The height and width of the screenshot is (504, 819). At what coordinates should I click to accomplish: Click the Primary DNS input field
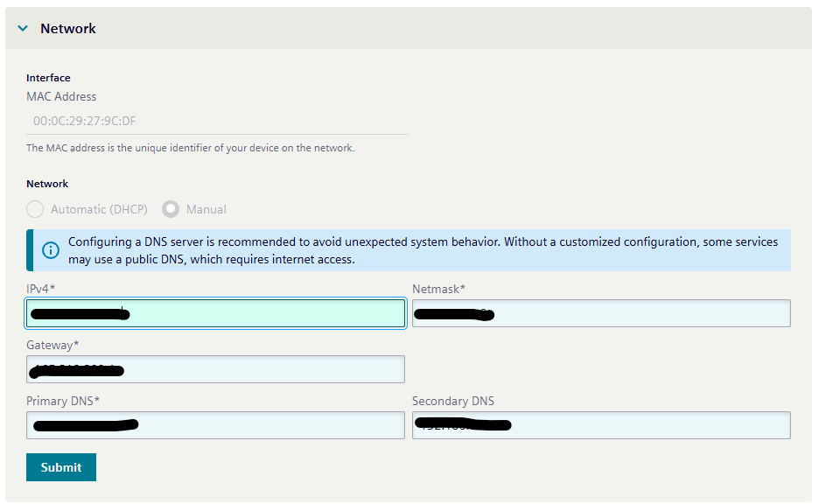(214, 424)
